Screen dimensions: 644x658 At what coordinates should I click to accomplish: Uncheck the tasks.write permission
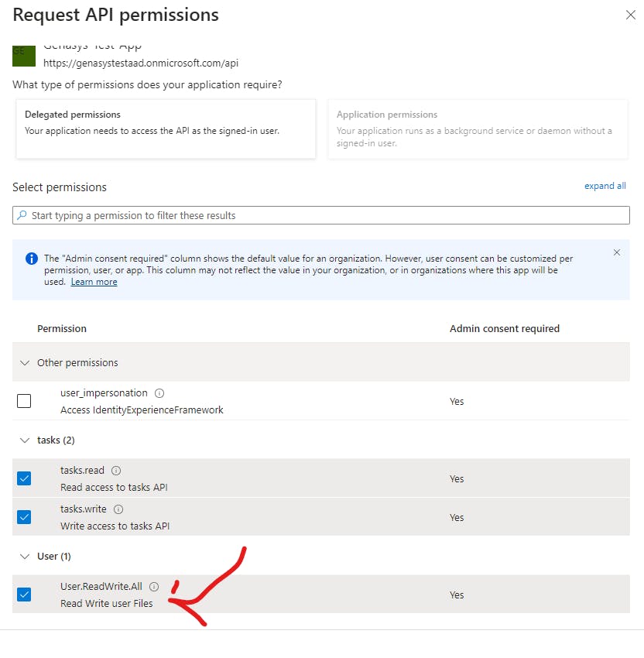click(24, 517)
